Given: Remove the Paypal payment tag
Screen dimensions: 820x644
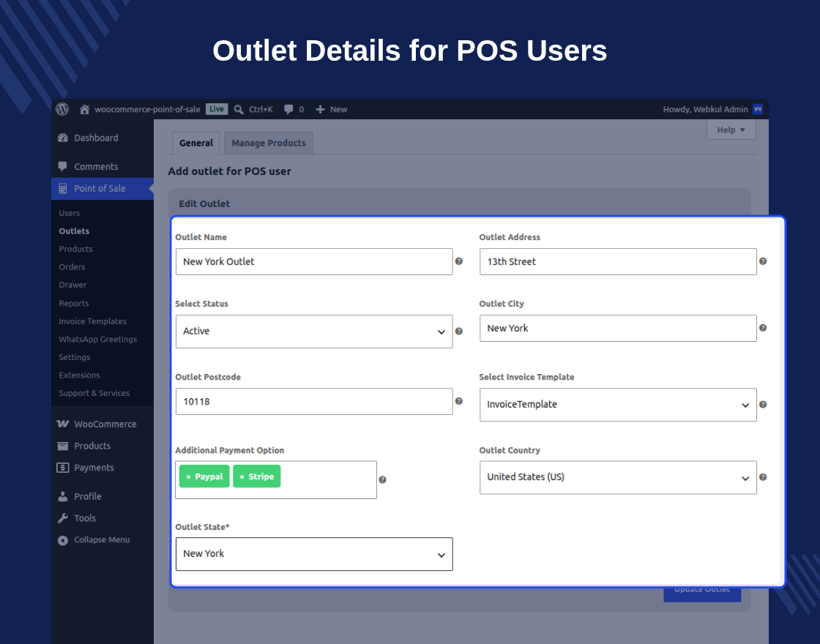Looking at the screenshot, I should tap(188, 476).
